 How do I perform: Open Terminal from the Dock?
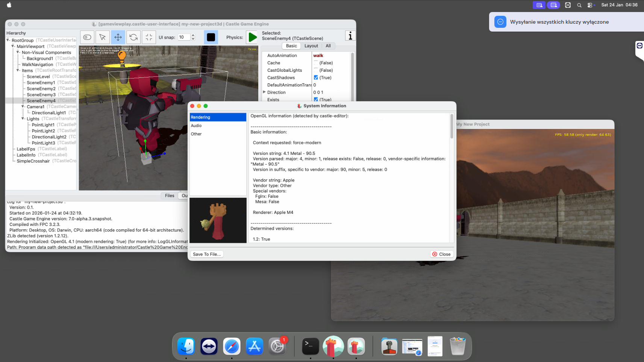coord(311,346)
